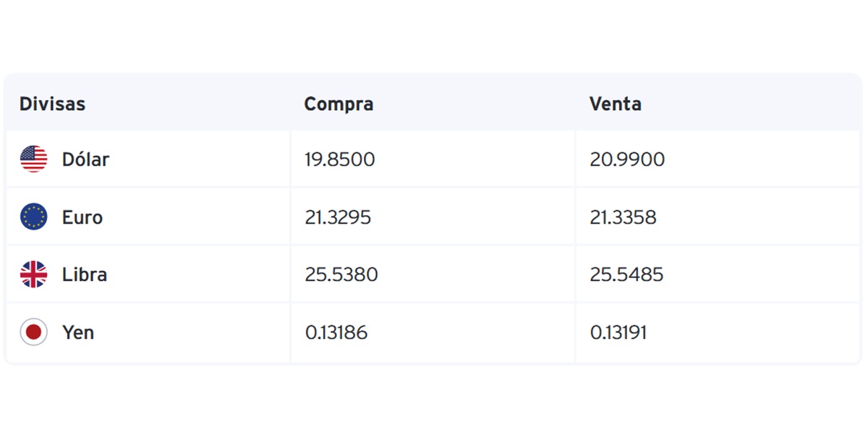Image resolution: width=868 pixels, height=433 pixels.
Task: Click Yen venta rate 0.13191
Action: [x=618, y=332]
